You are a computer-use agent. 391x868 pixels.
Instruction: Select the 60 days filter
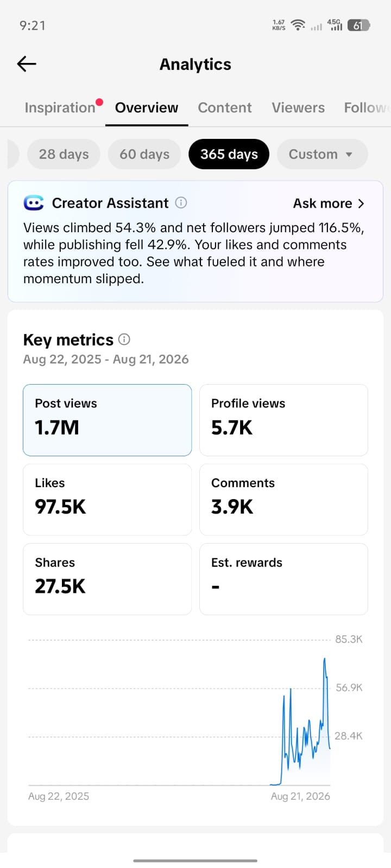tap(144, 154)
